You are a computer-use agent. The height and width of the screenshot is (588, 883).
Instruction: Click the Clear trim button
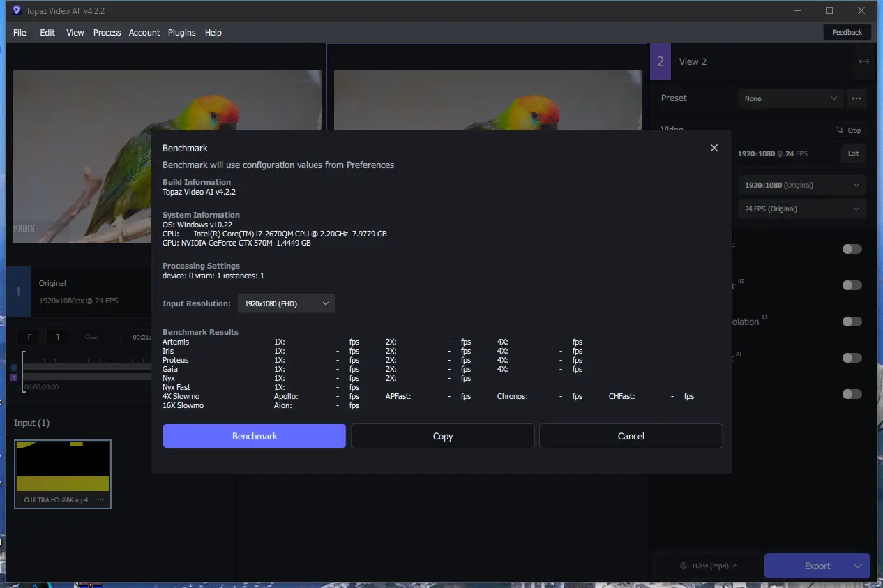click(x=92, y=337)
